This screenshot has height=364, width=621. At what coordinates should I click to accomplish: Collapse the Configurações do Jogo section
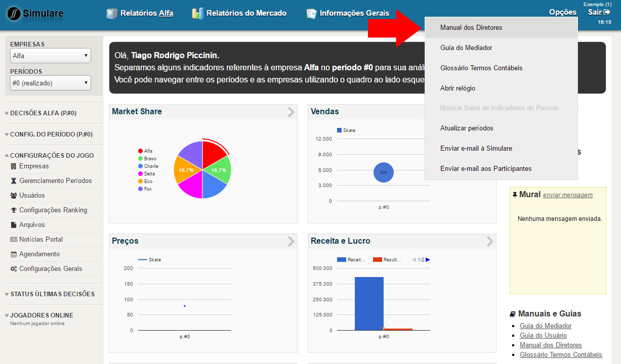(x=49, y=156)
